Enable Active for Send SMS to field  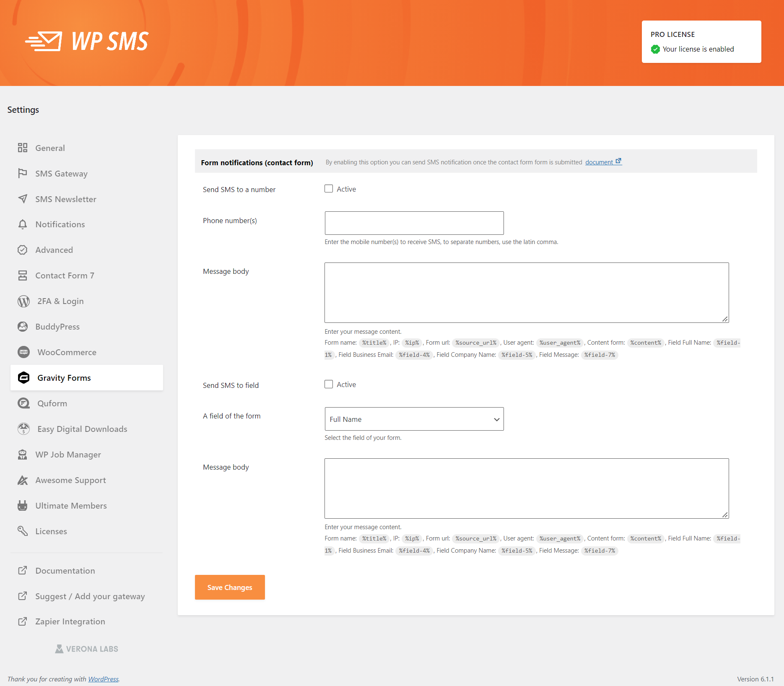[x=329, y=384]
